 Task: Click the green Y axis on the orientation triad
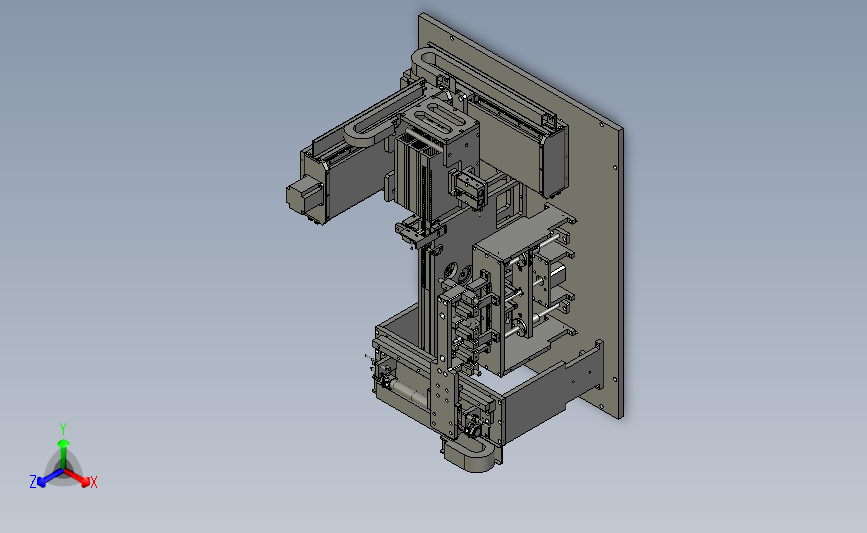(63, 447)
